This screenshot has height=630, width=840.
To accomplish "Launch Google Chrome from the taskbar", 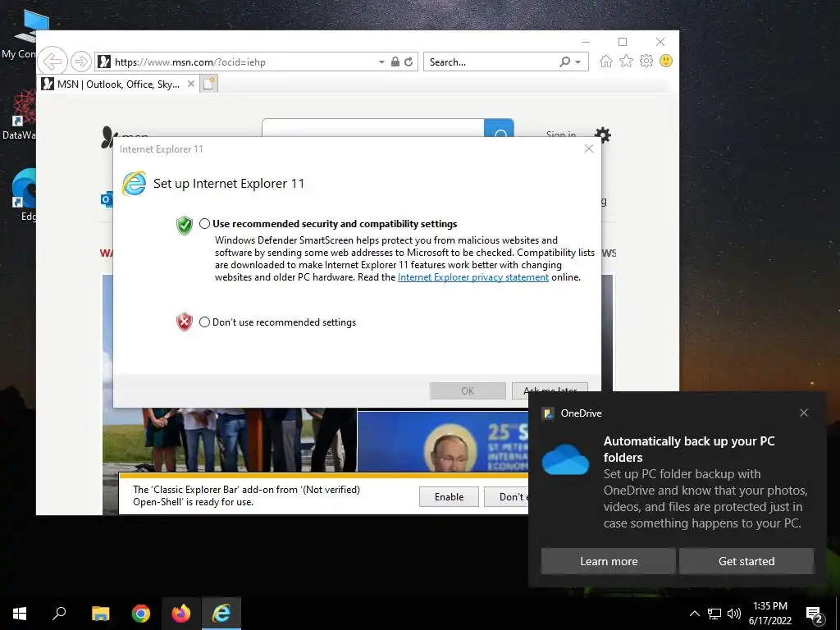I will click(x=141, y=614).
